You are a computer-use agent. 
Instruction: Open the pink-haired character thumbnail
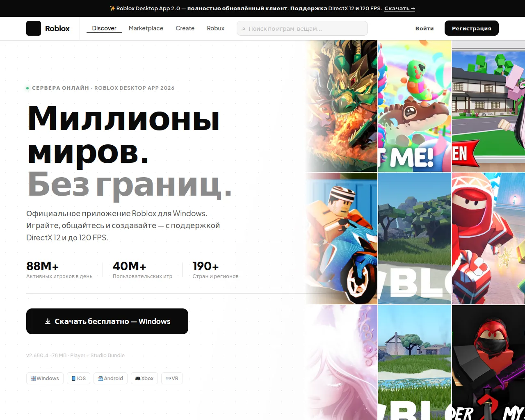[341, 363]
